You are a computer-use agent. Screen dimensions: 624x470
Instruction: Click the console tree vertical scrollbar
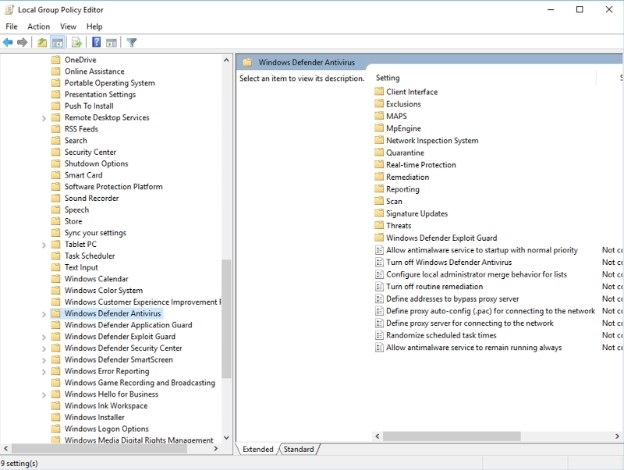pyautogui.click(x=226, y=320)
